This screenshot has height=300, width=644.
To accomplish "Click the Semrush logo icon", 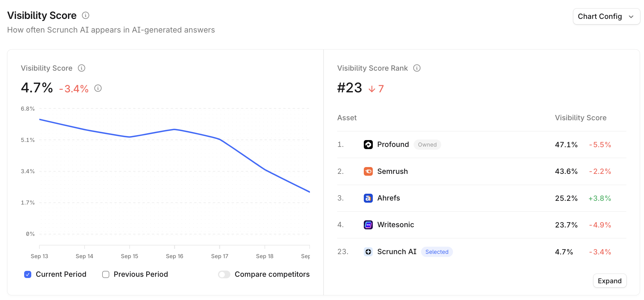I will [368, 171].
